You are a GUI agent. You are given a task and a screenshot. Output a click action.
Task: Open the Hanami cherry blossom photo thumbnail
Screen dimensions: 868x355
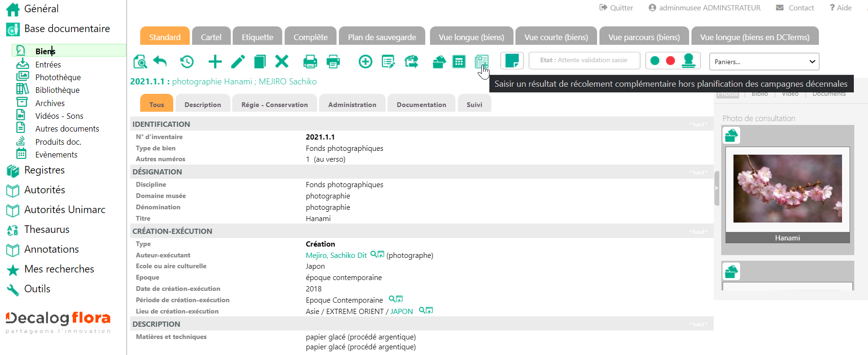coord(787,189)
